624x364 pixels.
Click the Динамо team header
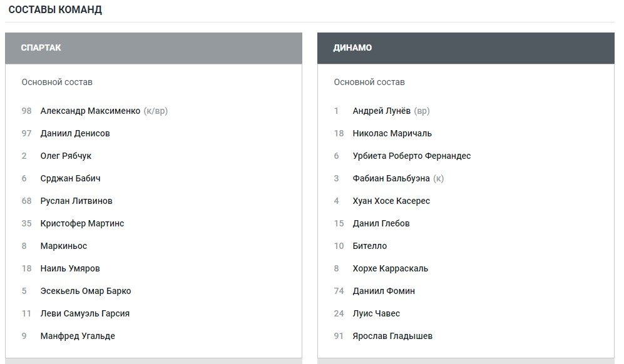click(352, 48)
